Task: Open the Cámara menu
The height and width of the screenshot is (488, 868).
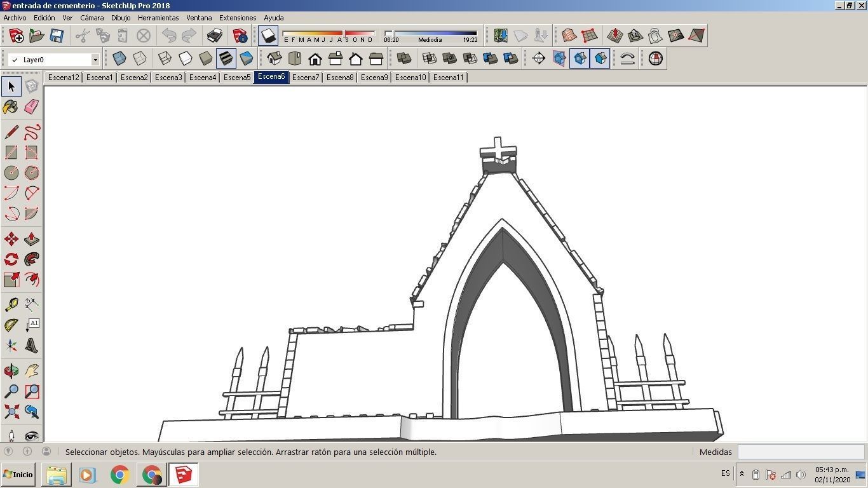Action: point(92,18)
